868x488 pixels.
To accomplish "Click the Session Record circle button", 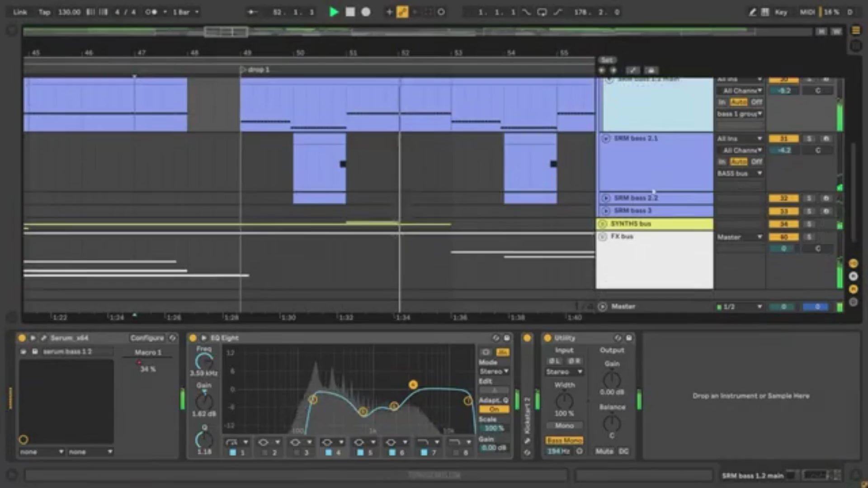I will coord(441,12).
